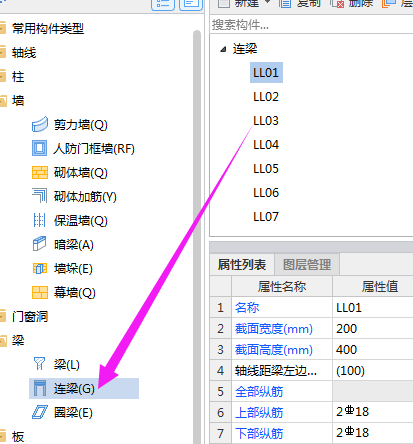413x444 pixels.
Task: Edit the section width value 200
Action: click(373, 329)
